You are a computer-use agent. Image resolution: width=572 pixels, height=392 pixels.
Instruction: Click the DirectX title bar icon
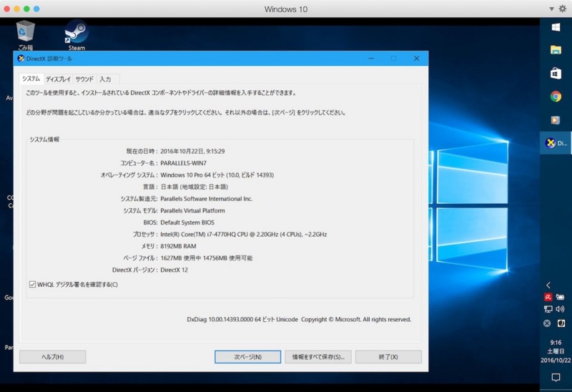click(x=21, y=59)
